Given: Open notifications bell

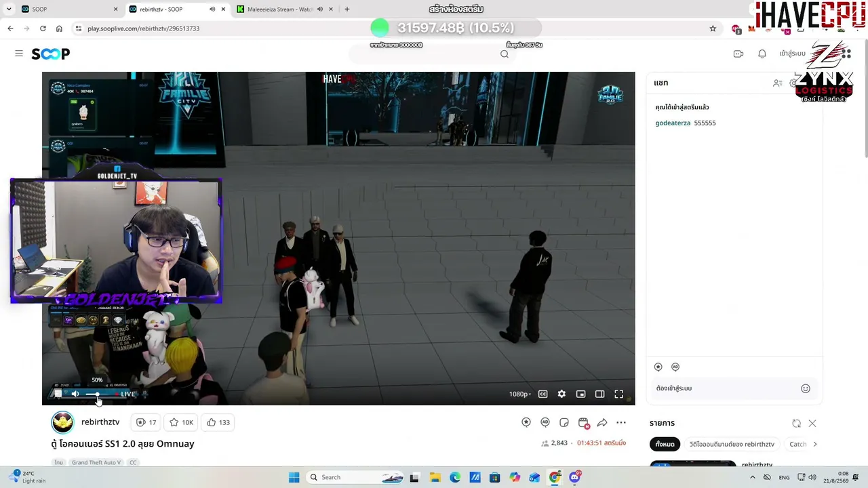Looking at the screenshot, I should [762, 54].
